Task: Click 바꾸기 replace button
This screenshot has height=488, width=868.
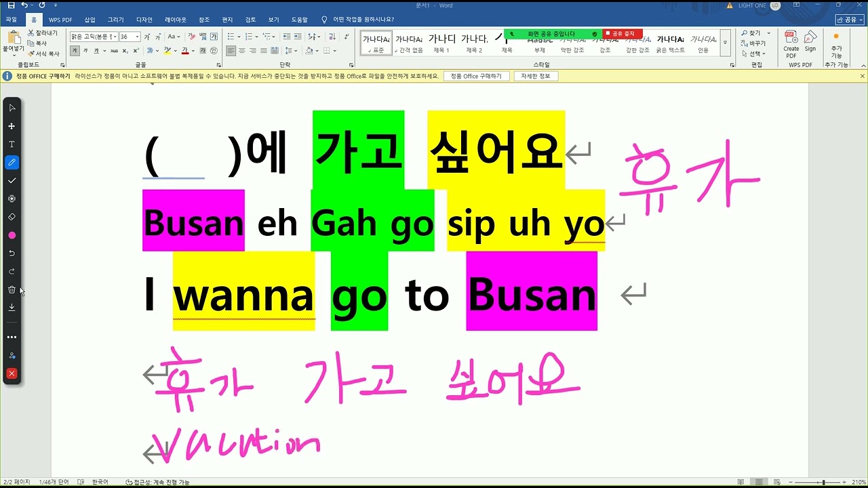Action: 753,43
